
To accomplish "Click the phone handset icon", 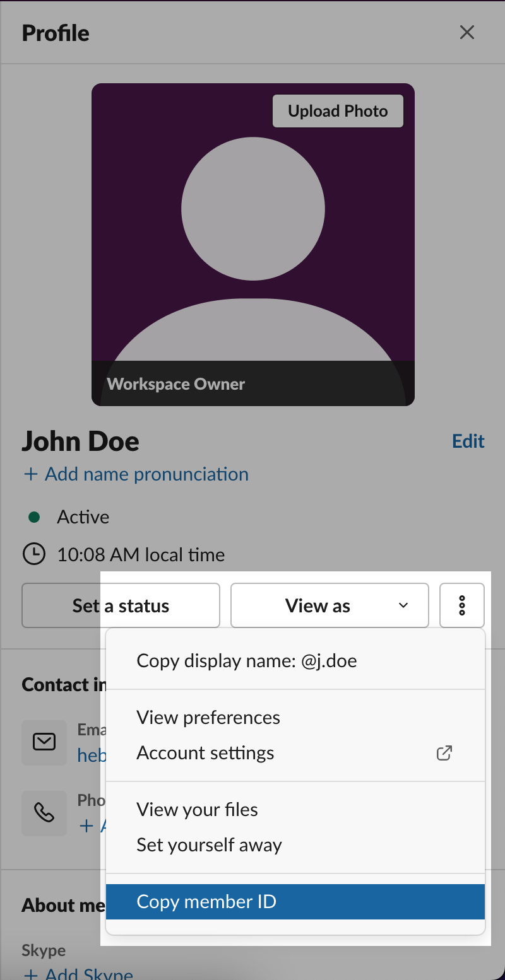I will point(44,813).
